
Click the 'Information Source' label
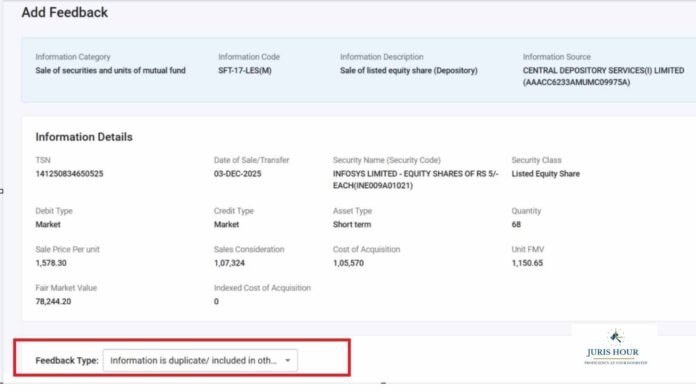[x=557, y=57]
